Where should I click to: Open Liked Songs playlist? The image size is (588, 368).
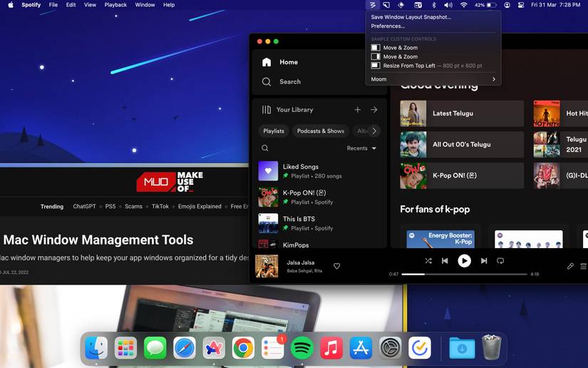click(x=319, y=171)
